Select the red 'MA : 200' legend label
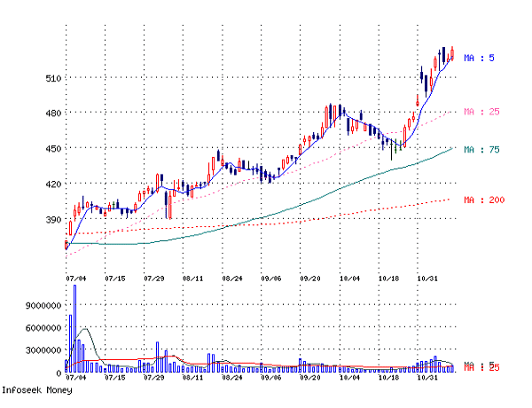The image size is (532, 408). 484,200
